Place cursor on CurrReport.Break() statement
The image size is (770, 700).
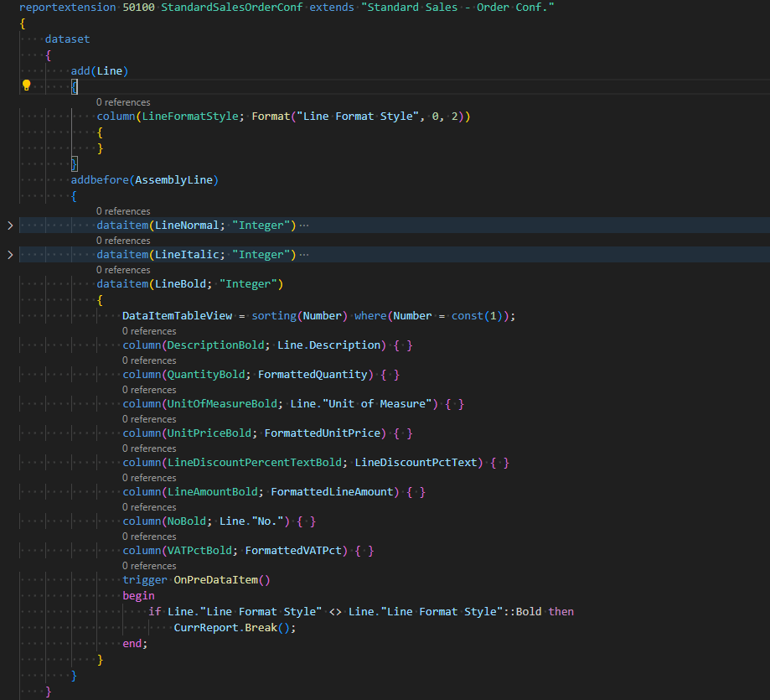(235, 627)
